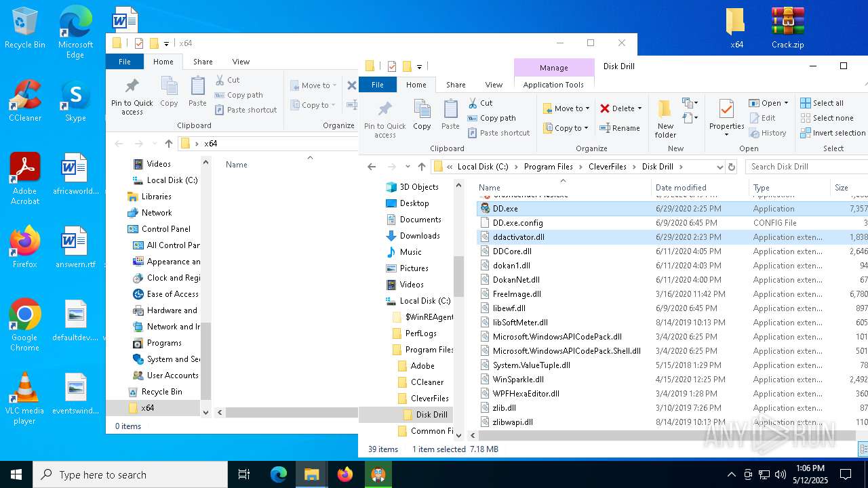Click Invert selection in the ribbon
The image size is (868, 488).
pos(833,133)
